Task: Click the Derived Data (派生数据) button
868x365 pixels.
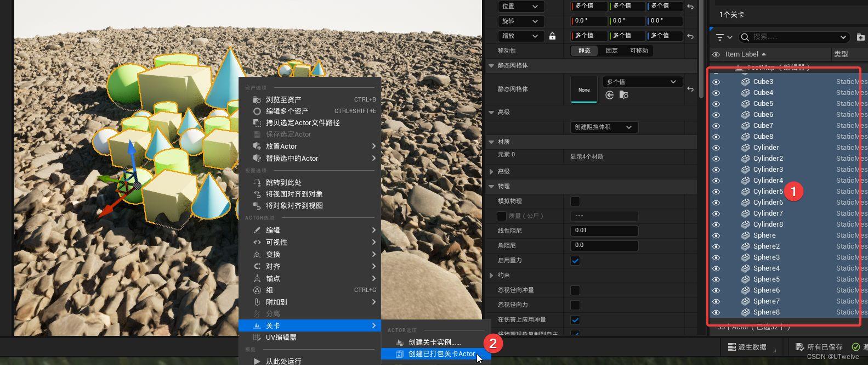Action: [752, 347]
